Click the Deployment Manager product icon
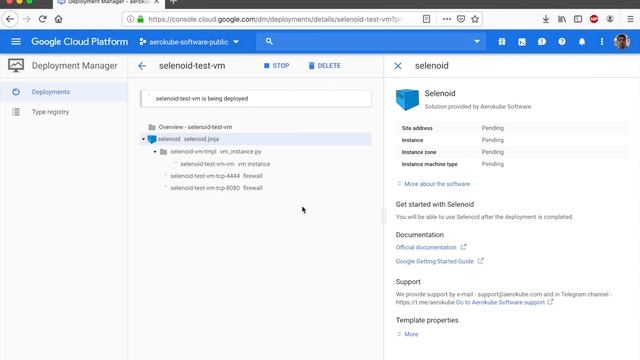The image size is (640, 360). (16, 66)
